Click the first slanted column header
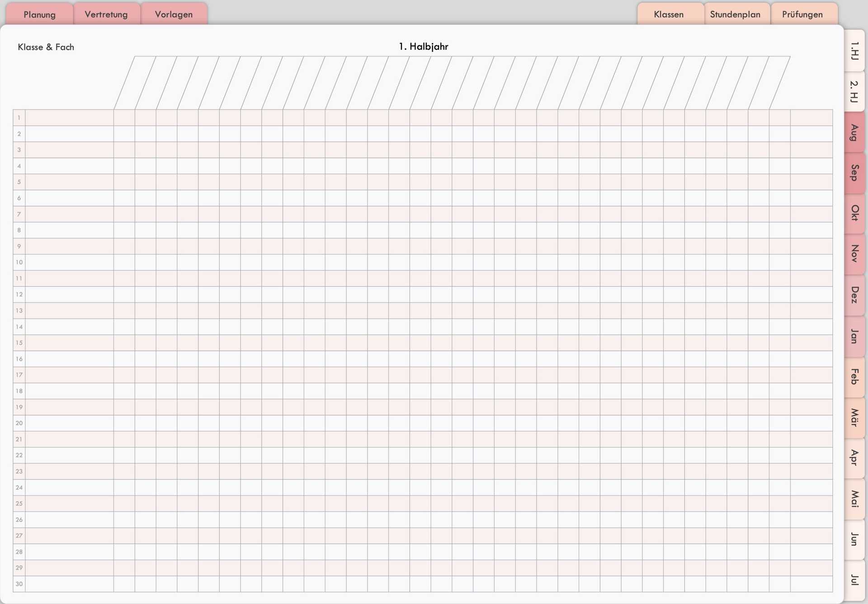 (135, 83)
